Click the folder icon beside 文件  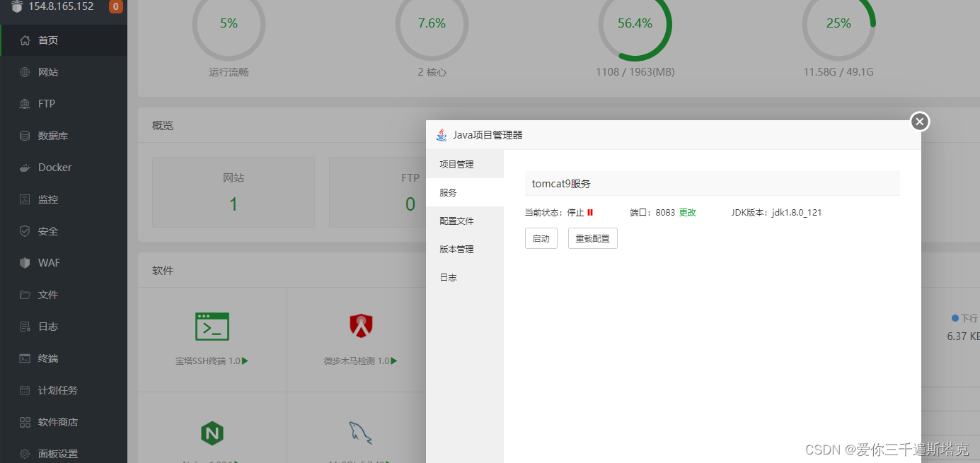25,295
